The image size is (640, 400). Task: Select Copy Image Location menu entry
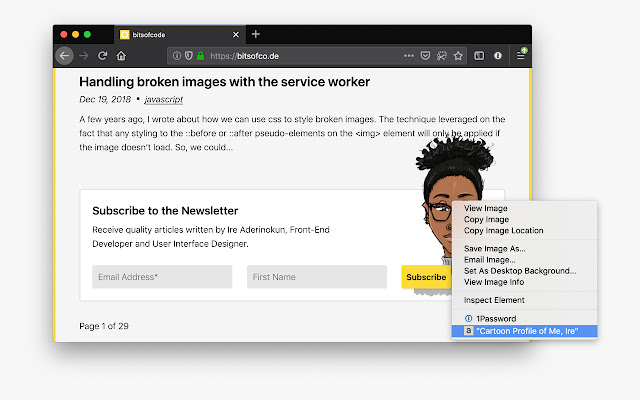click(503, 230)
